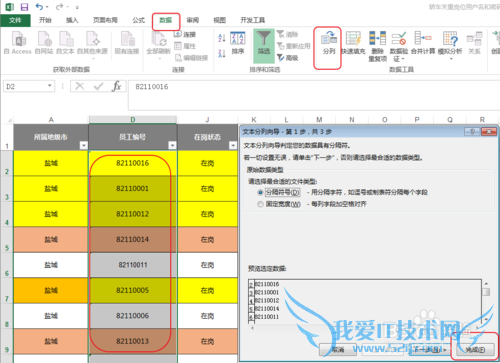Open connection Properties (属性)

pos(185,46)
